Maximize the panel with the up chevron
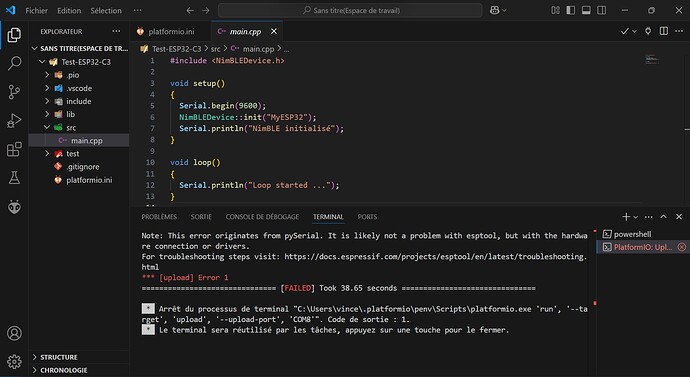The image size is (690, 377). [x=664, y=217]
